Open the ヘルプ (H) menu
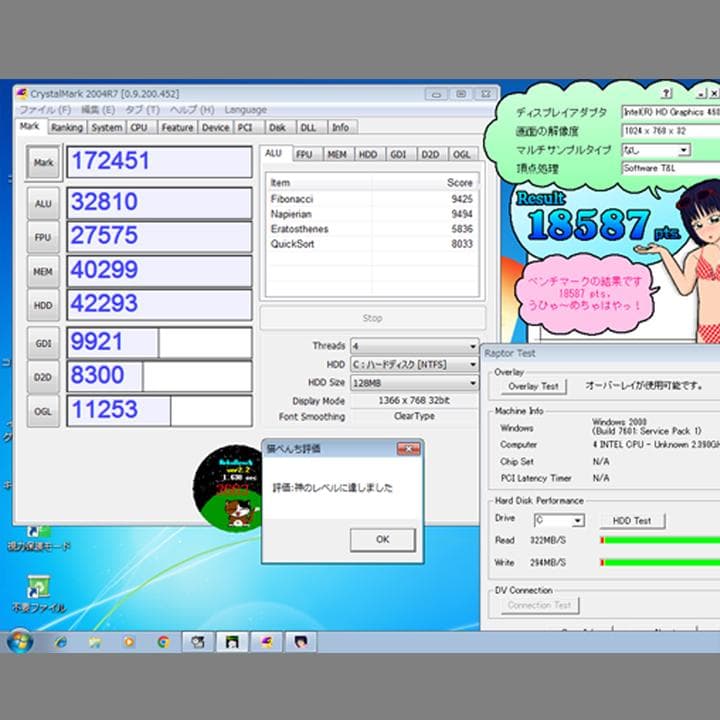This screenshot has width=720, height=720. (192, 110)
